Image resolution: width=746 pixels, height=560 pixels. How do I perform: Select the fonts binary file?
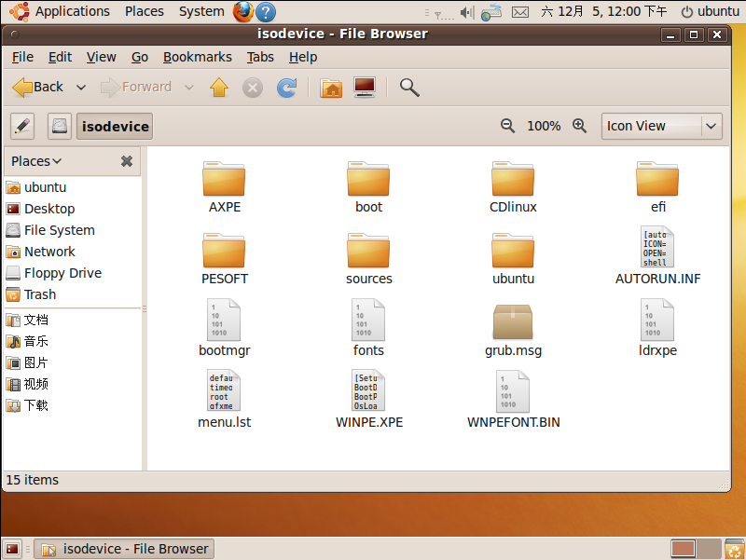[x=368, y=328]
